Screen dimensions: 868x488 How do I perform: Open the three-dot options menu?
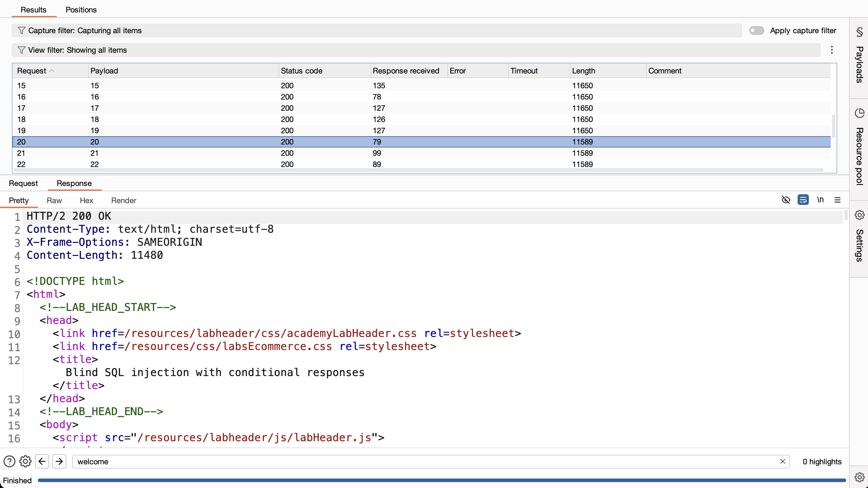[832, 50]
